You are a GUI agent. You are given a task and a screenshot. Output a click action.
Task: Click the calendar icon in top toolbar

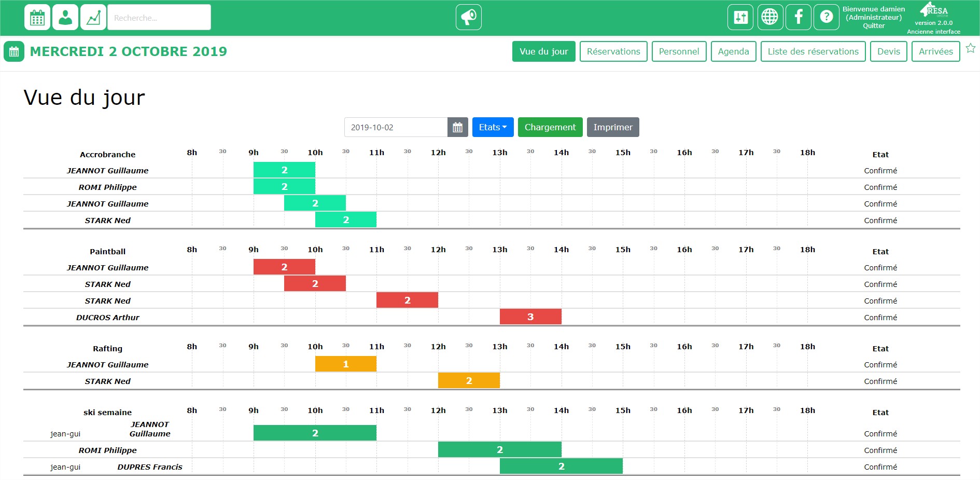click(x=37, y=18)
